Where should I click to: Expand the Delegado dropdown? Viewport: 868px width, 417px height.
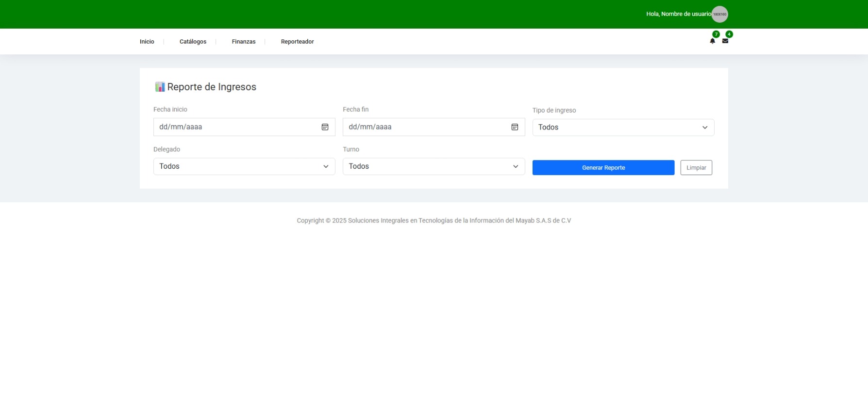point(244,166)
